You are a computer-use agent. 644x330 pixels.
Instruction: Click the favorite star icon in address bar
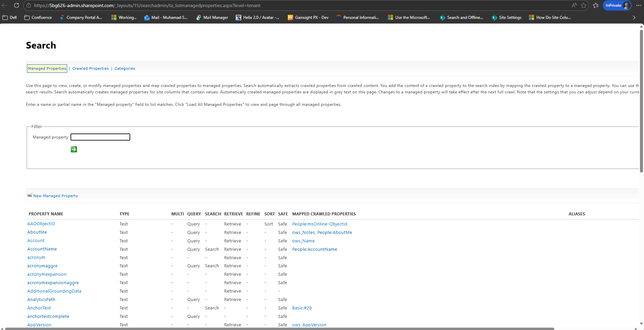coord(584,5)
